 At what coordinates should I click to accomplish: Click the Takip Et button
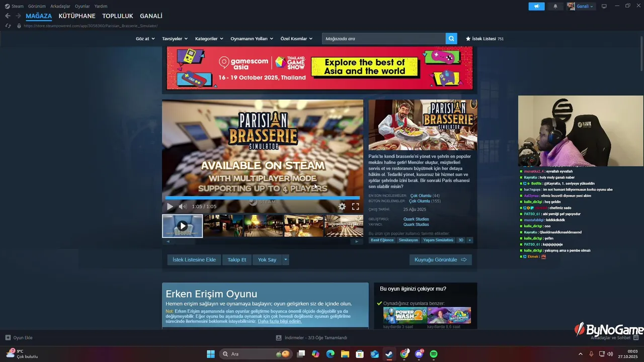click(x=236, y=260)
